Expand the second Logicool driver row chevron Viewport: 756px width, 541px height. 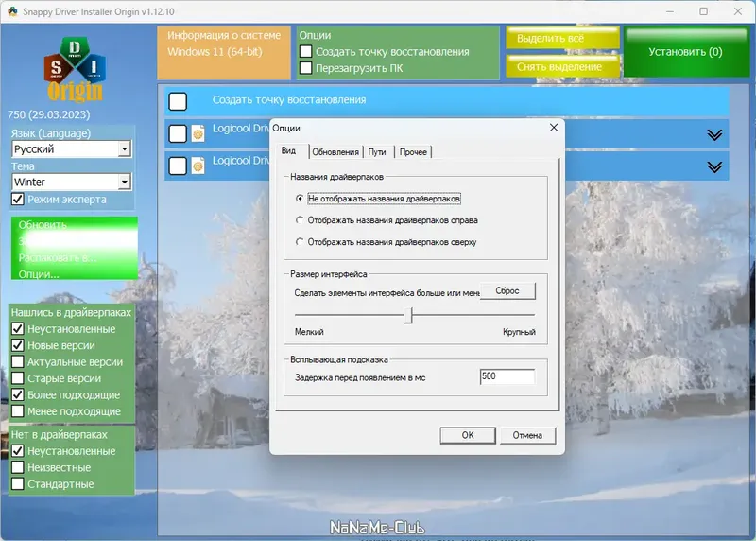[x=714, y=167]
